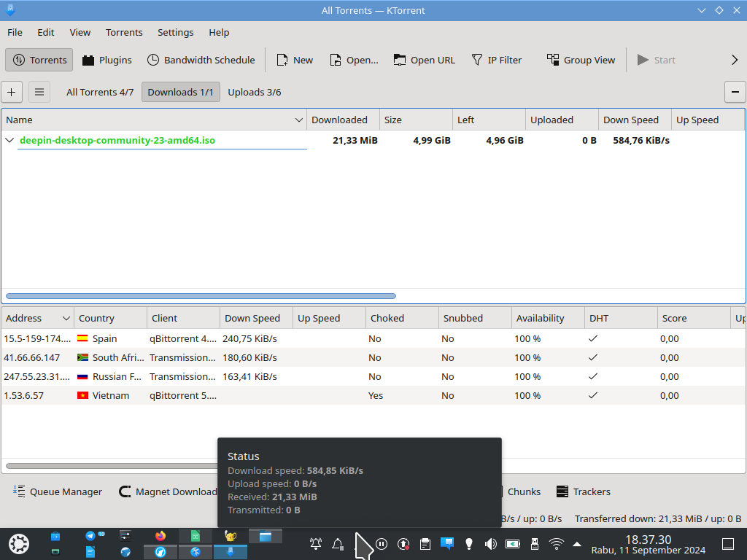Image resolution: width=747 pixels, height=560 pixels.
Task: Open the Settings menu
Action: pyautogui.click(x=175, y=32)
